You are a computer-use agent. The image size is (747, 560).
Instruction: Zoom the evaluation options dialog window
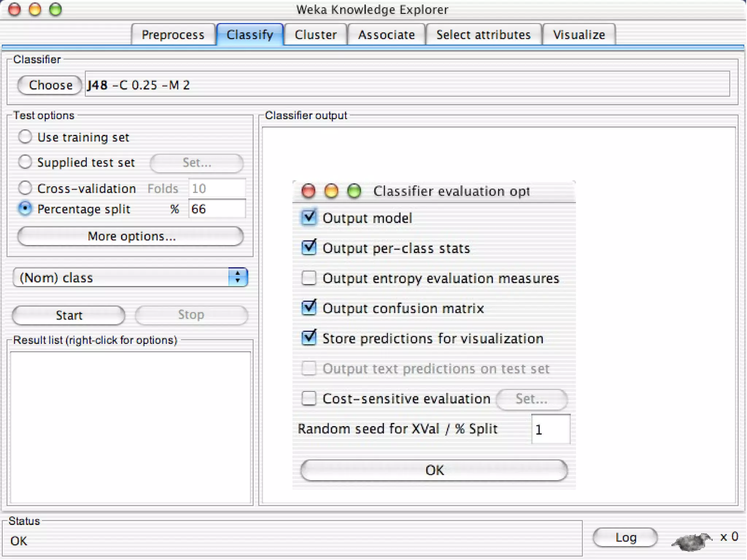click(x=354, y=191)
